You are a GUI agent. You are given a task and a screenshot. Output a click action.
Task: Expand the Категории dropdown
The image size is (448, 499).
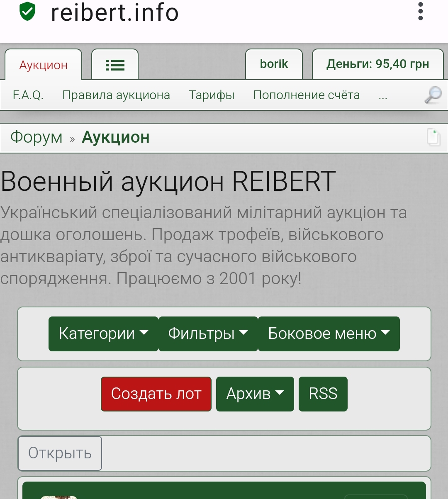103,333
